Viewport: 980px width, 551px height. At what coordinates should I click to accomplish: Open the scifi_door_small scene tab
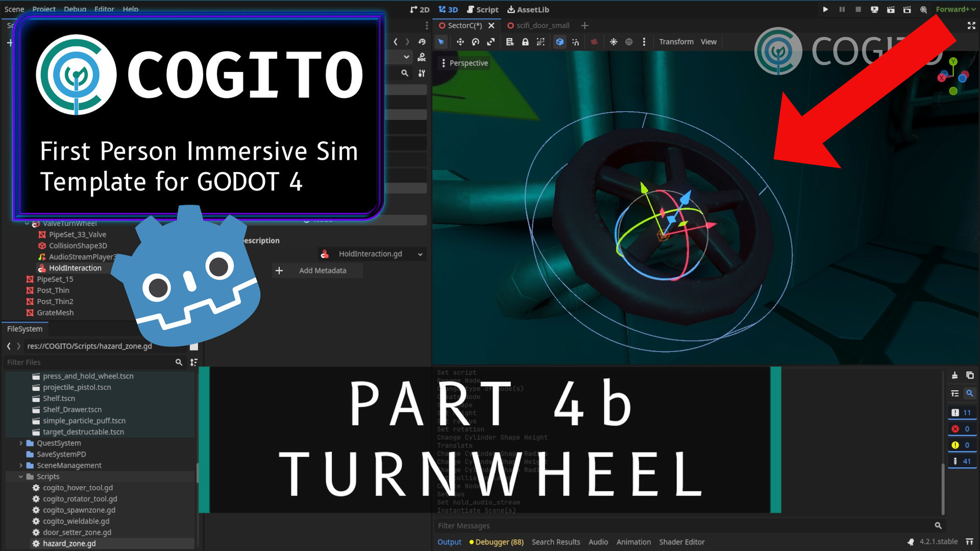tap(542, 26)
